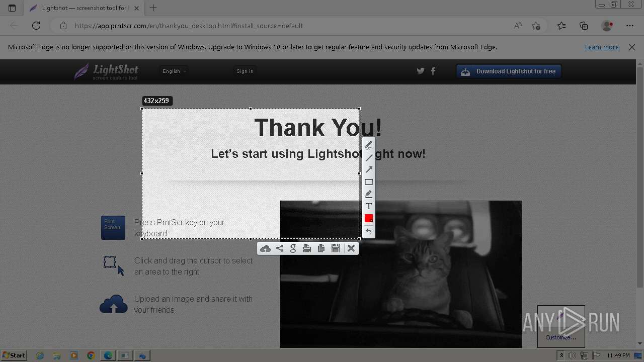The width and height of the screenshot is (644, 362).
Task: Select the Lightshot Text tool
Action: click(x=369, y=206)
